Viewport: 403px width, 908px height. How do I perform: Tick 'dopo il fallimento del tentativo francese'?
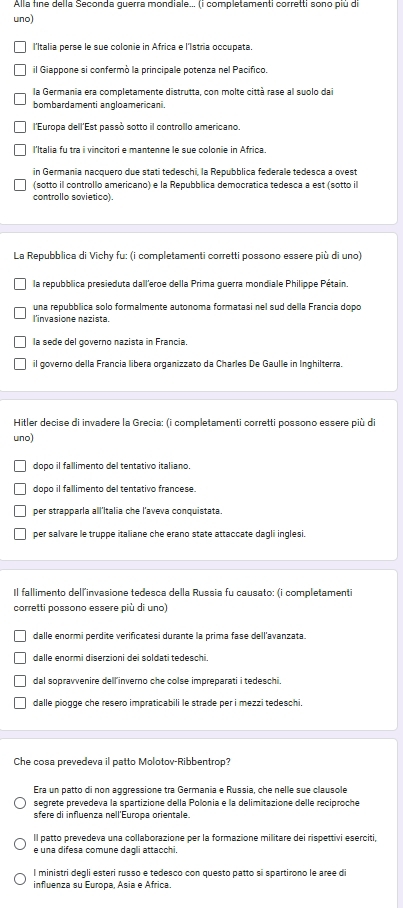(x=20, y=489)
